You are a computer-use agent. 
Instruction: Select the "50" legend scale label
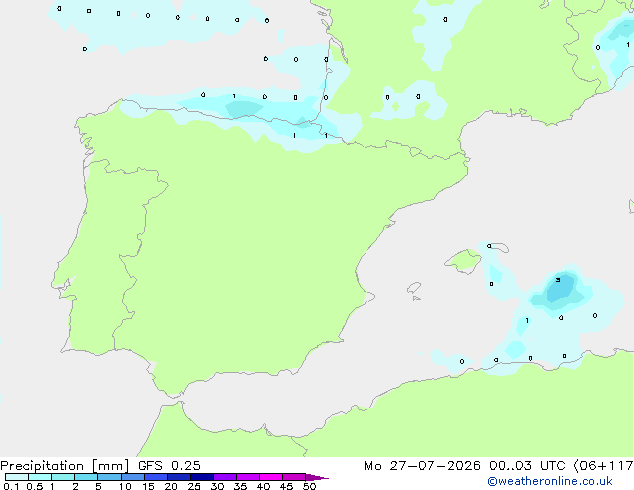coord(309,486)
